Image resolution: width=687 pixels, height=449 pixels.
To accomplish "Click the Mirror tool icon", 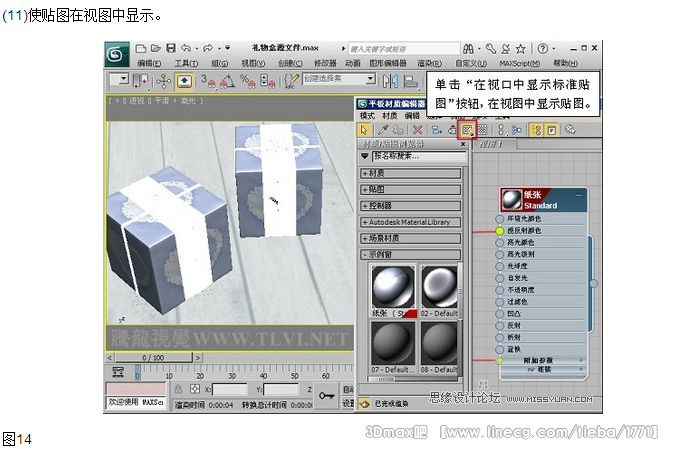I will pyautogui.click(x=390, y=81).
